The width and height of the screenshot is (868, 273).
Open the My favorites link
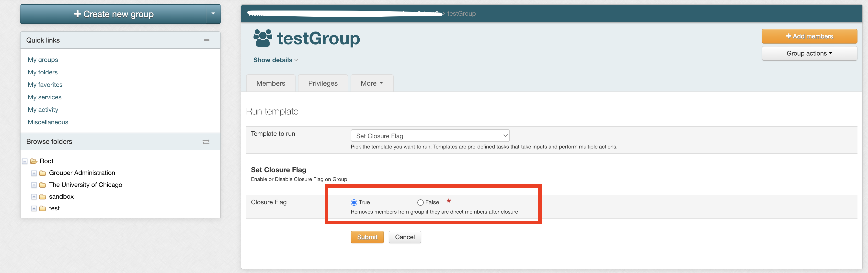tap(45, 85)
